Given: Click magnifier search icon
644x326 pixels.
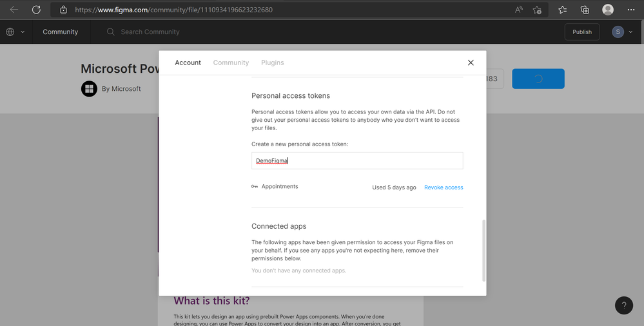Looking at the screenshot, I should click(x=110, y=32).
